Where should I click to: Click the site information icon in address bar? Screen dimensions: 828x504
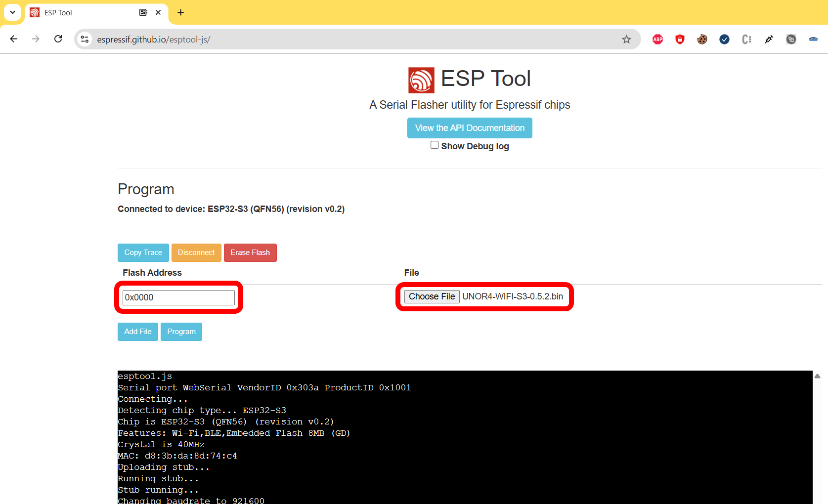[x=85, y=40]
